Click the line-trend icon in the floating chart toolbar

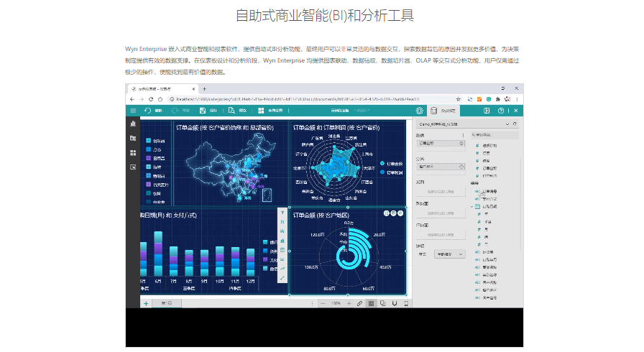tap(282, 269)
